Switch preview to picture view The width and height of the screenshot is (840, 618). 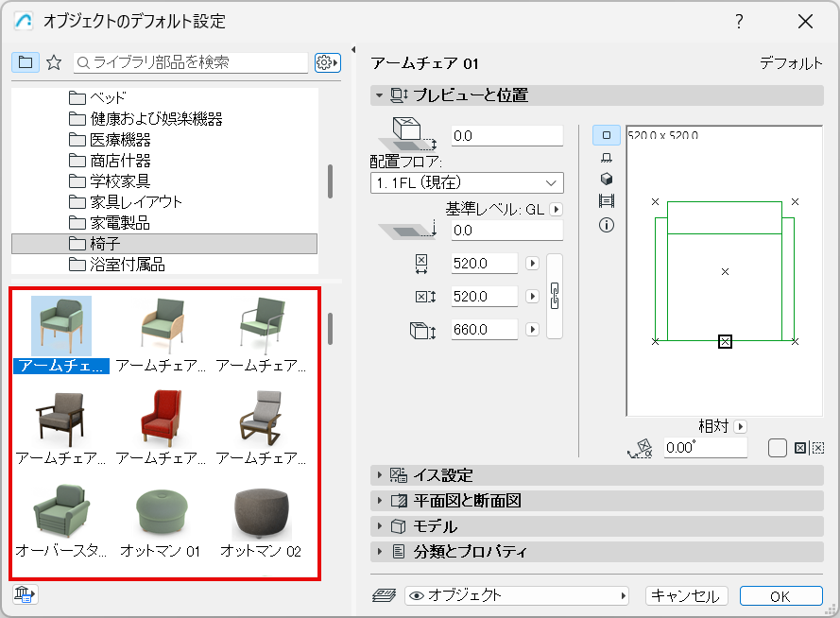(x=607, y=201)
